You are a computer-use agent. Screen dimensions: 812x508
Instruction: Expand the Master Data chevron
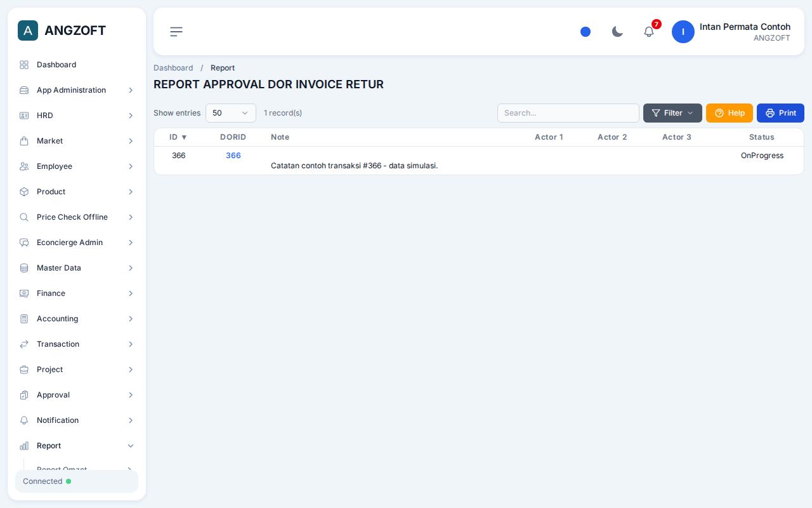pos(131,268)
